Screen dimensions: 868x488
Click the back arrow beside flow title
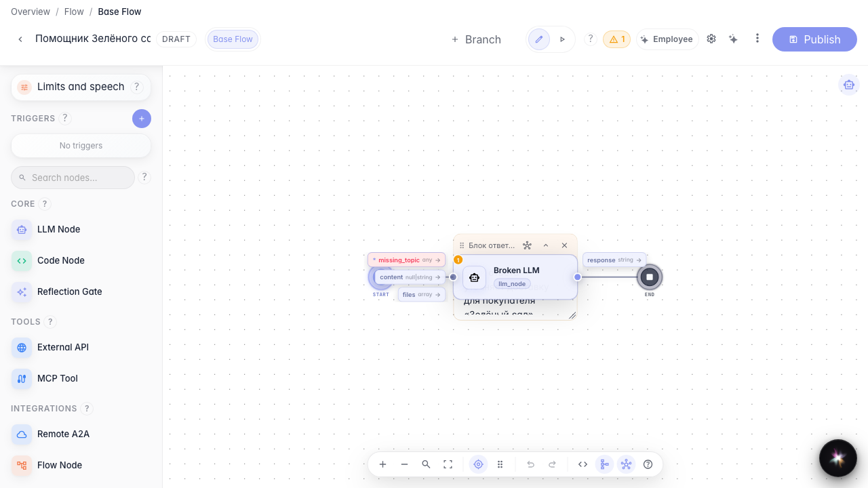pyautogui.click(x=20, y=39)
